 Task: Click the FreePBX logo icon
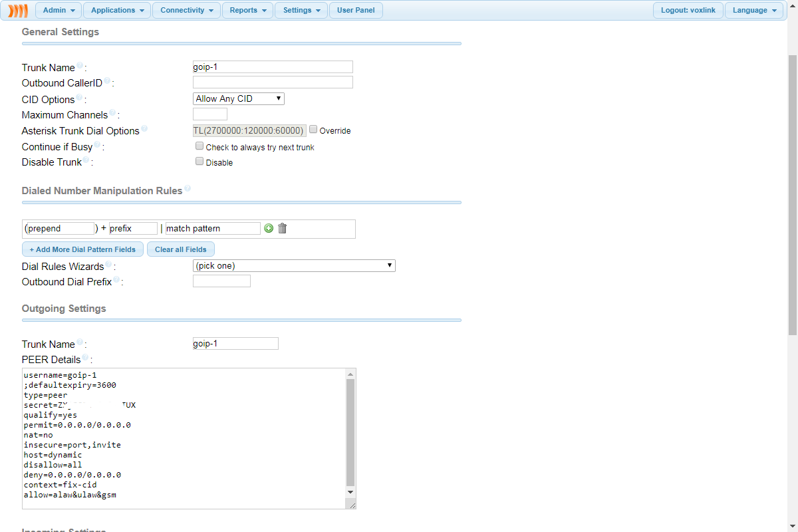click(18, 11)
